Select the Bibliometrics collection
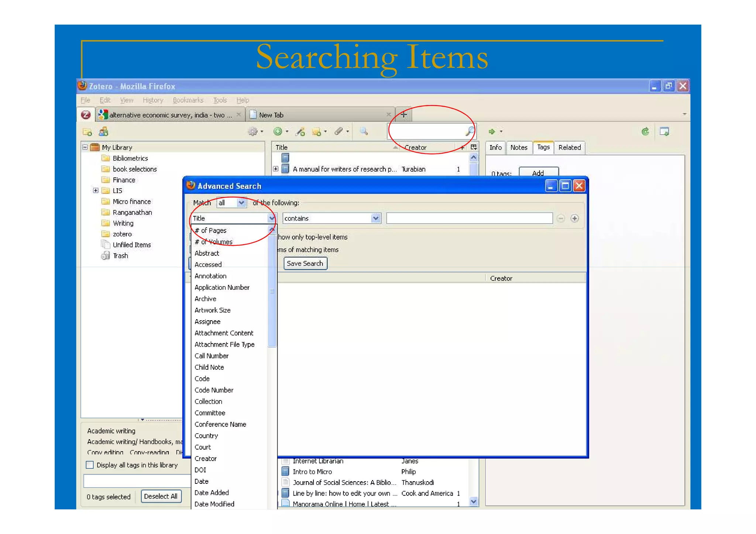 [x=130, y=158]
